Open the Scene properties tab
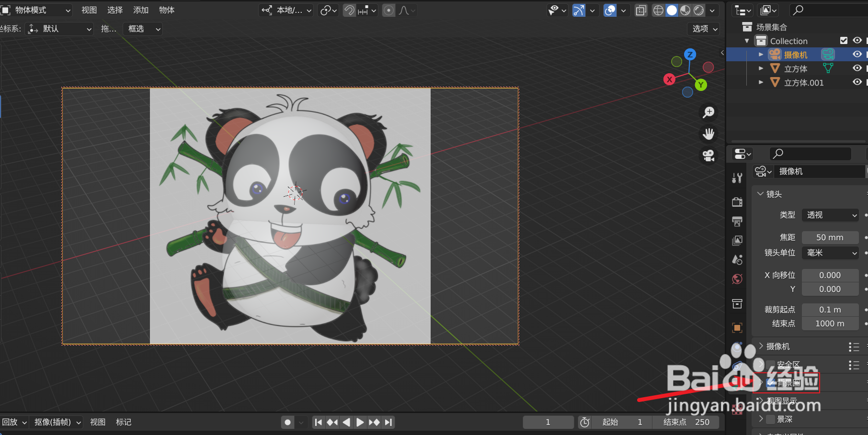Screen dimensions: 868x435 737,259
